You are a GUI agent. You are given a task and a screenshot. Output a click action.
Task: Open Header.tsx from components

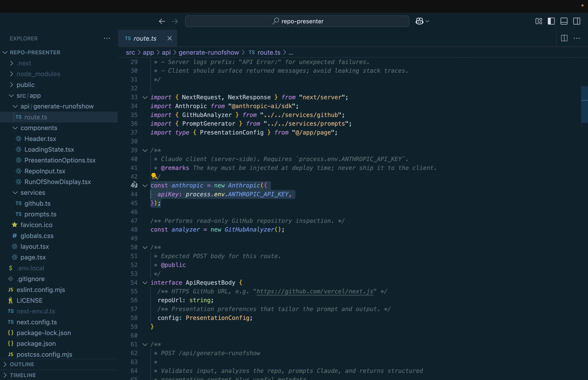pyautogui.click(x=59, y=139)
